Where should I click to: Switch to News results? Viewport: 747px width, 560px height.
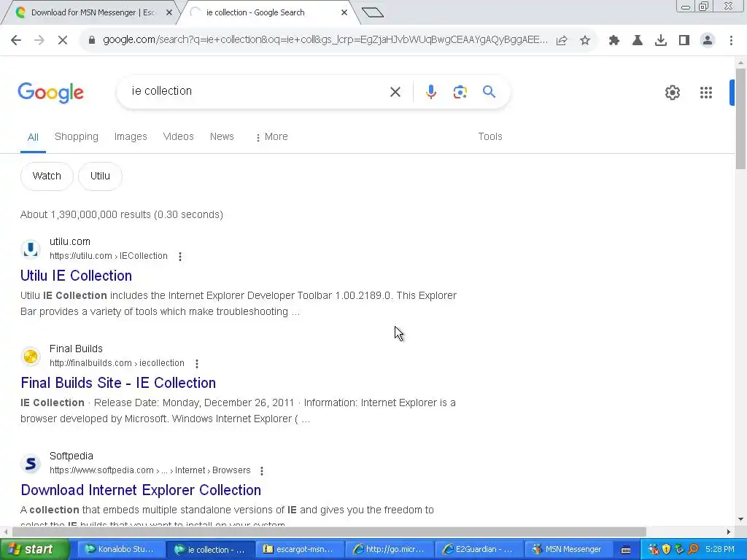222,136
